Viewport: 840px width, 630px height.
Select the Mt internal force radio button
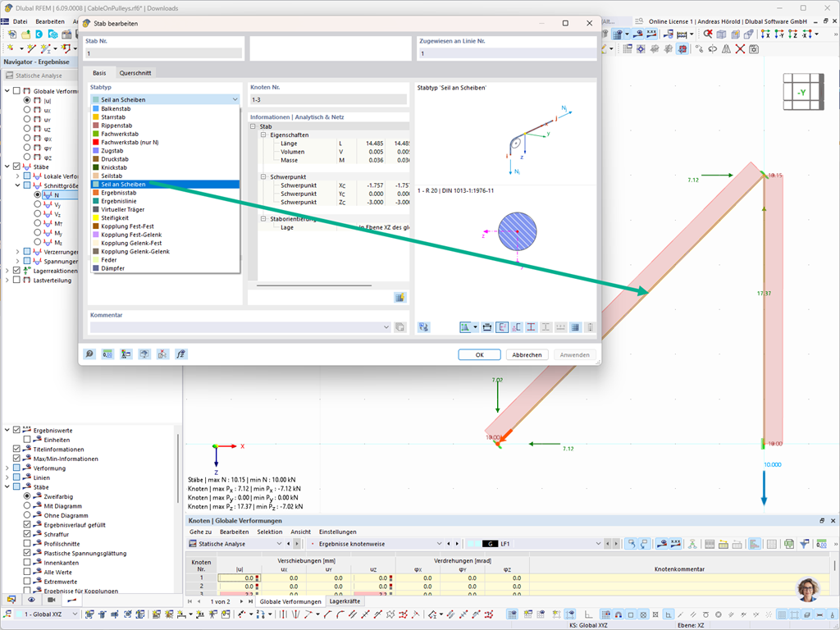click(x=38, y=223)
